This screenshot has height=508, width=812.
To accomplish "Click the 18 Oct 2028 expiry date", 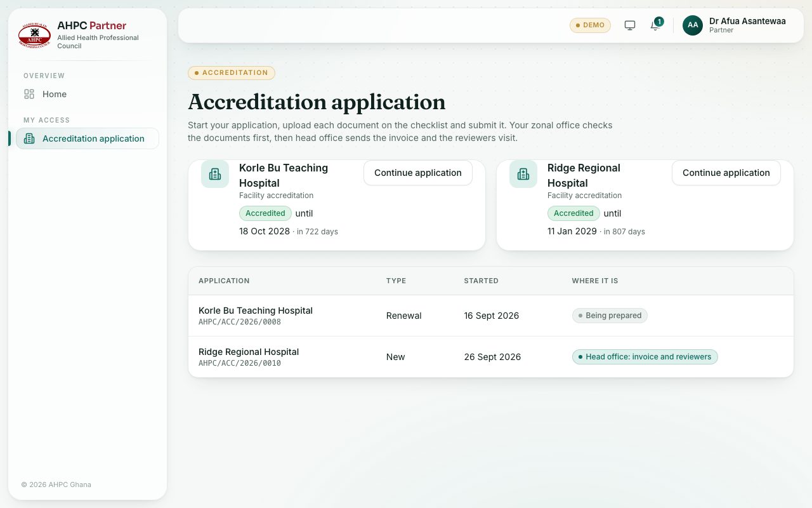I will [265, 231].
